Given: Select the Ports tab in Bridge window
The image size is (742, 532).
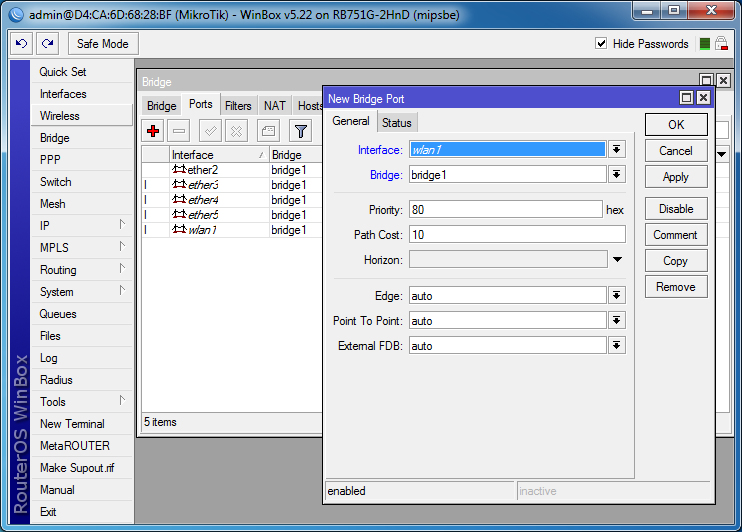Looking at the screenshot, I should [x=201, y=104].
